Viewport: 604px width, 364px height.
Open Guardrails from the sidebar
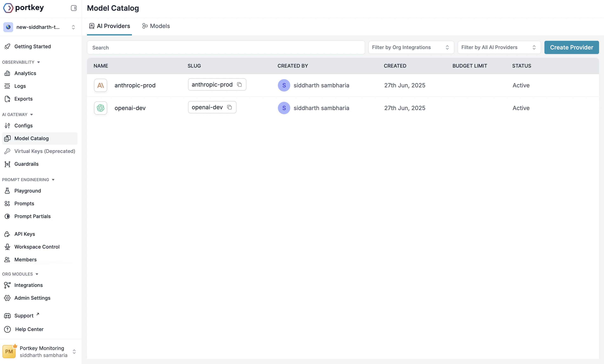[26, 164]
